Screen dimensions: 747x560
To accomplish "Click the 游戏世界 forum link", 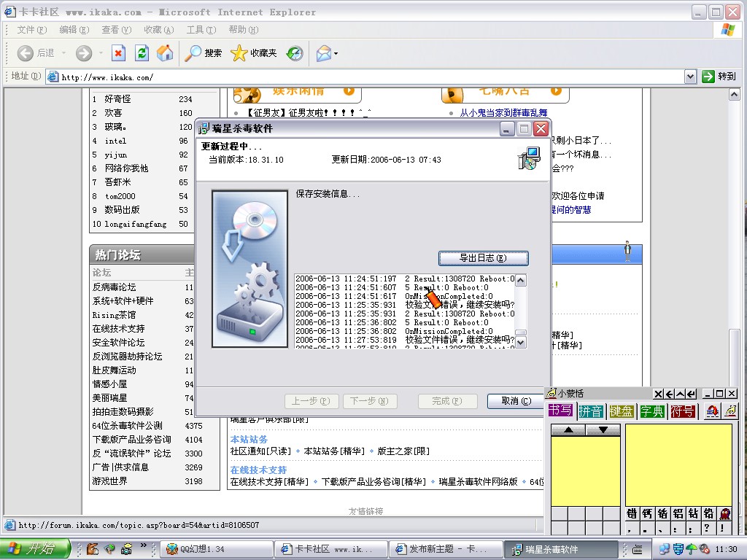I will pyautogui.click(x=109, y=481).
